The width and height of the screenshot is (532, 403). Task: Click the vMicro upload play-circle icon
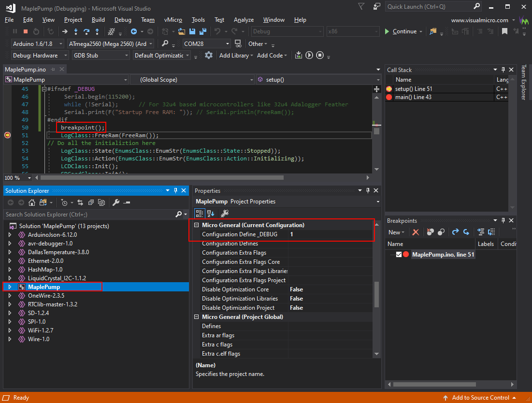click(x=309, y=55)
